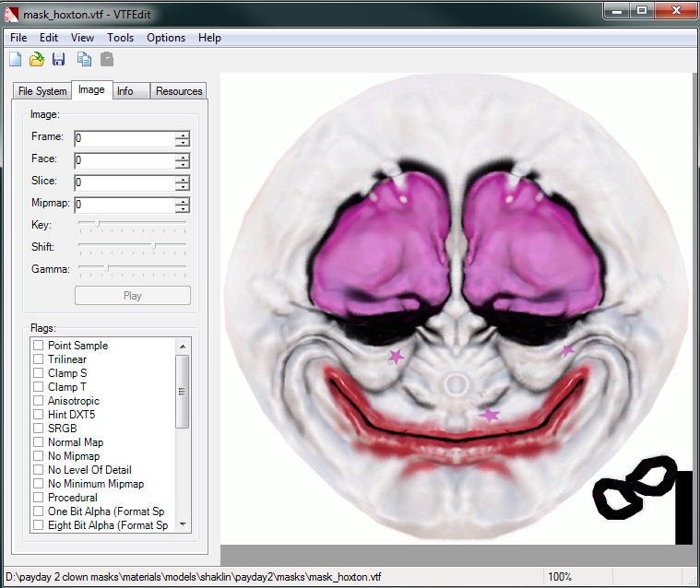The height and width of the screenshot is (588, 700).
Task: Click the window resize grip corner
Action: (x=692, y=579)
